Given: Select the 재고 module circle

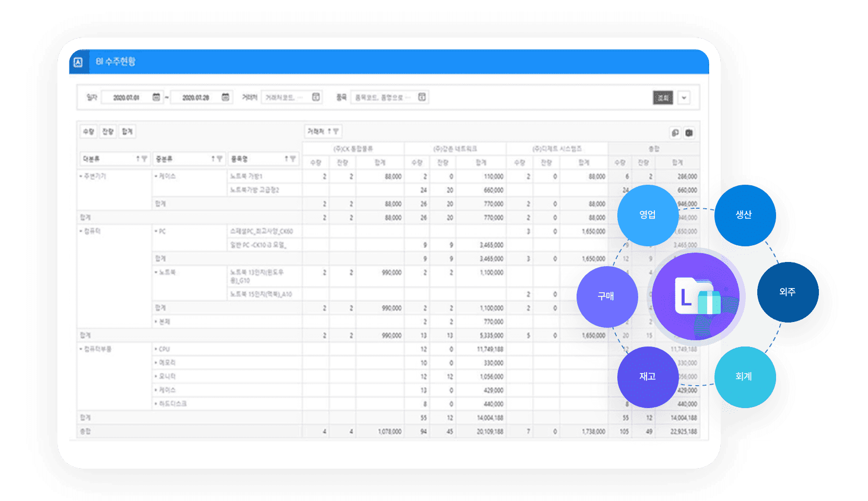Looking at the screenshot, I should point(648,377).
